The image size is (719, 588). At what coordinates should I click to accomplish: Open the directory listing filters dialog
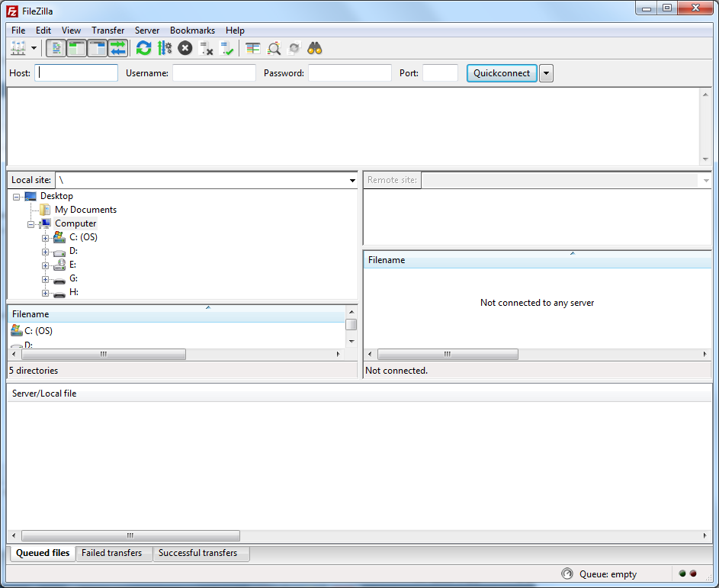(252, 48)
